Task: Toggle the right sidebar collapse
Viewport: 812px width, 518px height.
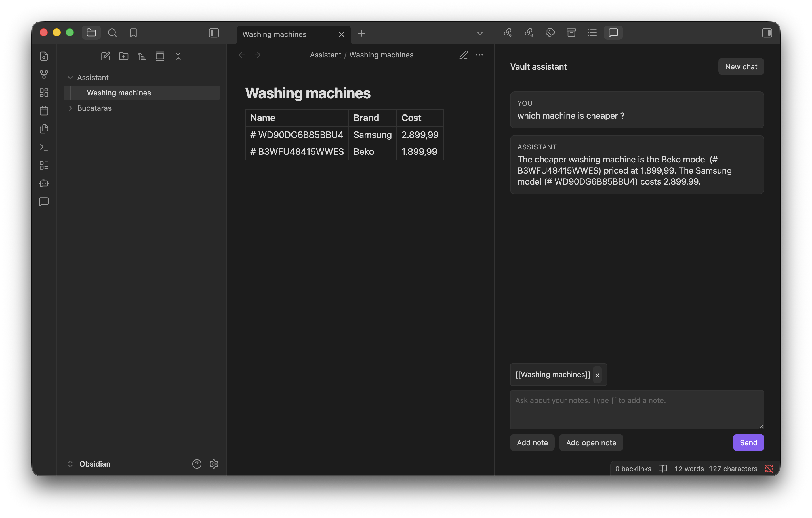Action: [x=767, y=33]
